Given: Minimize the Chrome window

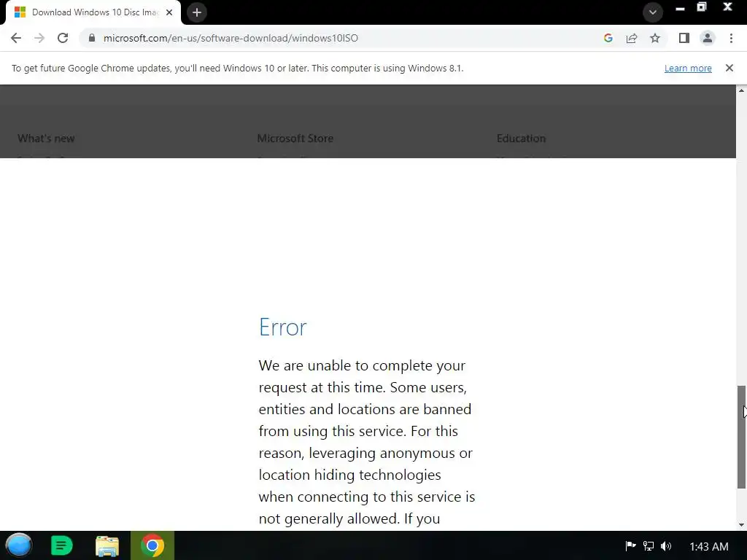Looking at the screenshot, I should (x=681, y=8).
